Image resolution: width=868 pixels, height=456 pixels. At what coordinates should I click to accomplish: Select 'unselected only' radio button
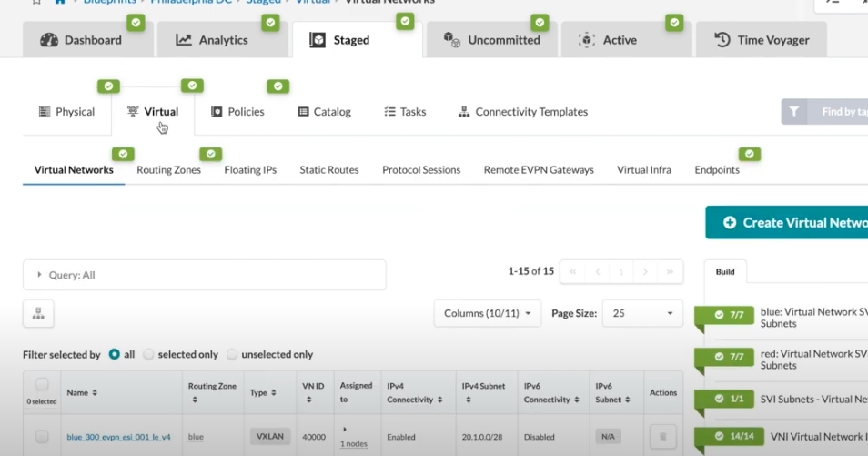click(232, 354)
